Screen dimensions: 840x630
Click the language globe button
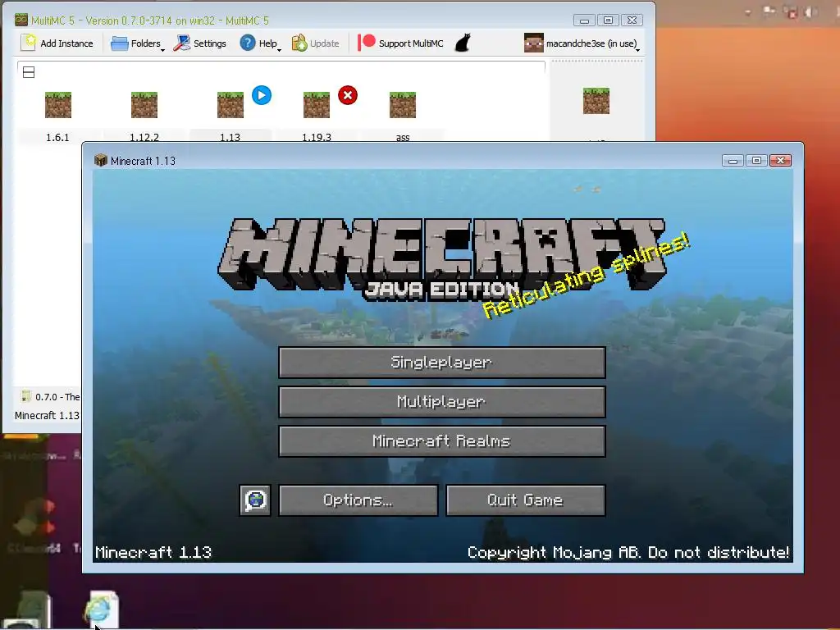point(255,500)
